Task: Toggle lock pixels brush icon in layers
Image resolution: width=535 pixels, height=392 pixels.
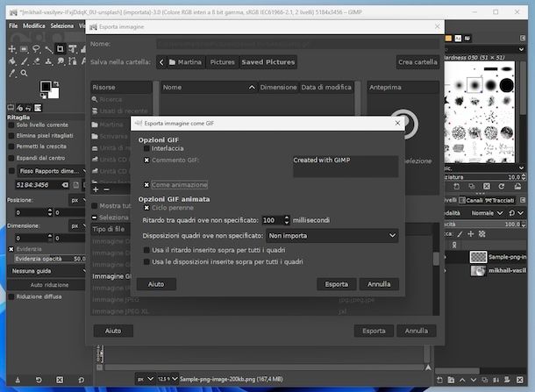Action: pyautogui.click(x=460, y=234)
